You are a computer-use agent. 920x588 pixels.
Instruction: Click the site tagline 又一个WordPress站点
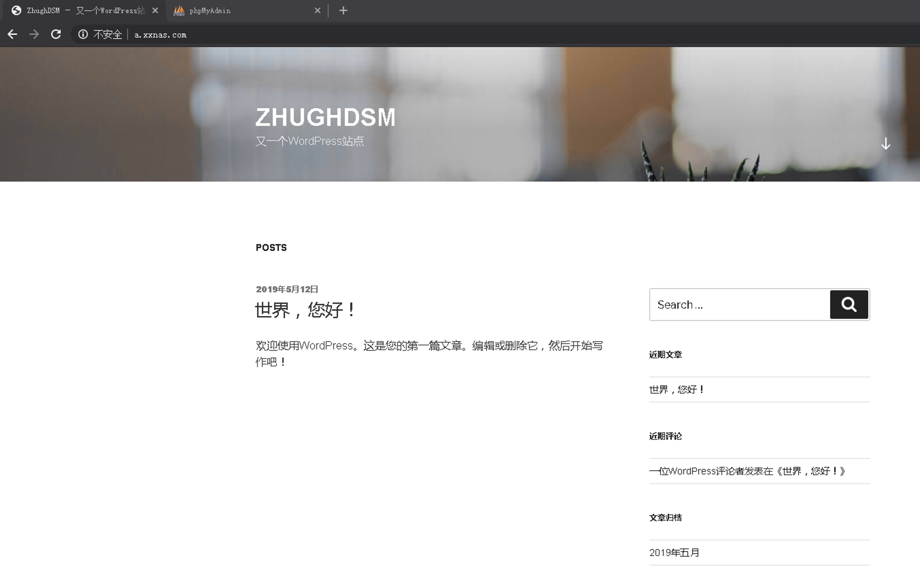click(x=310, y=141)
